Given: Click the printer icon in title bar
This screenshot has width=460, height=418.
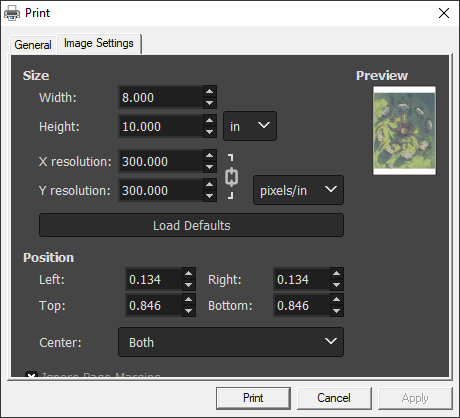Looking at the screenshot, I should (x=12, y=13).
